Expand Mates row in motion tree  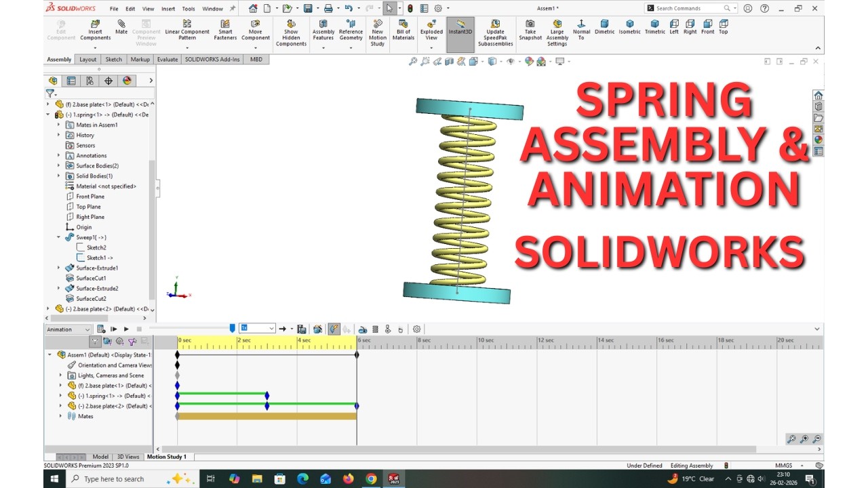coord(60,416)
